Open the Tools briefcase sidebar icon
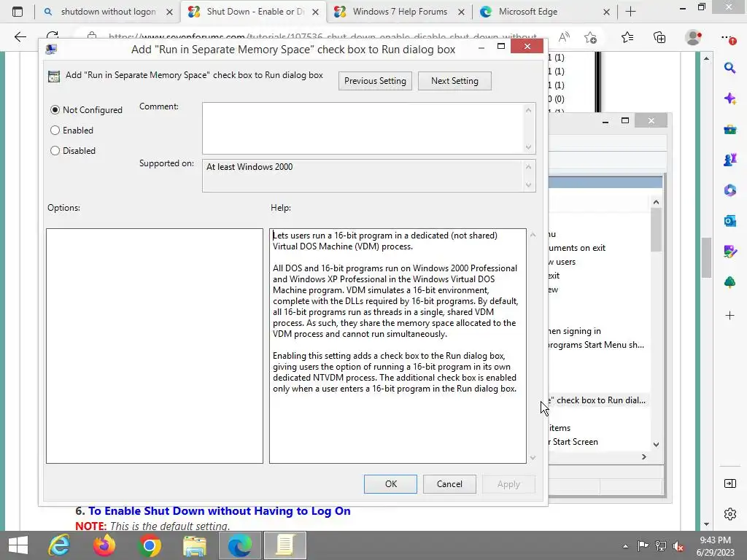Screen dimensions: 747x560 [729, 129]
